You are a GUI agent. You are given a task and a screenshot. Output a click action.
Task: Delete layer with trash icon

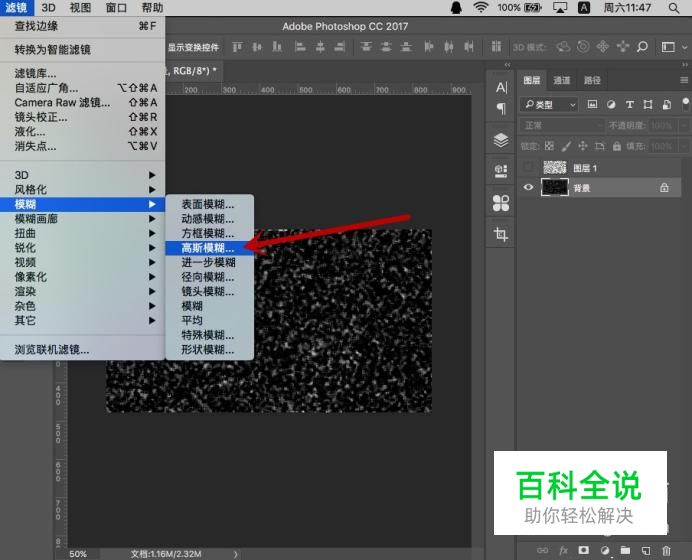(666, 550)
